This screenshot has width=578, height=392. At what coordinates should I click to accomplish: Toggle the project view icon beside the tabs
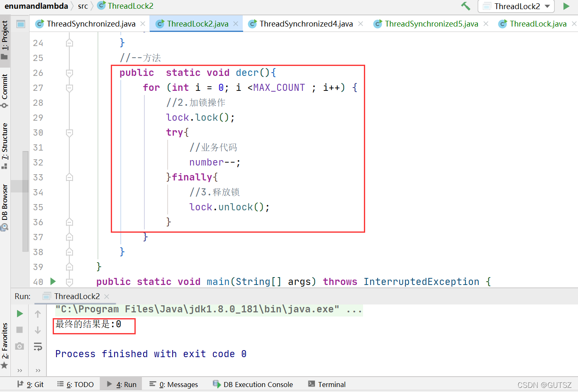pos(20,24)
